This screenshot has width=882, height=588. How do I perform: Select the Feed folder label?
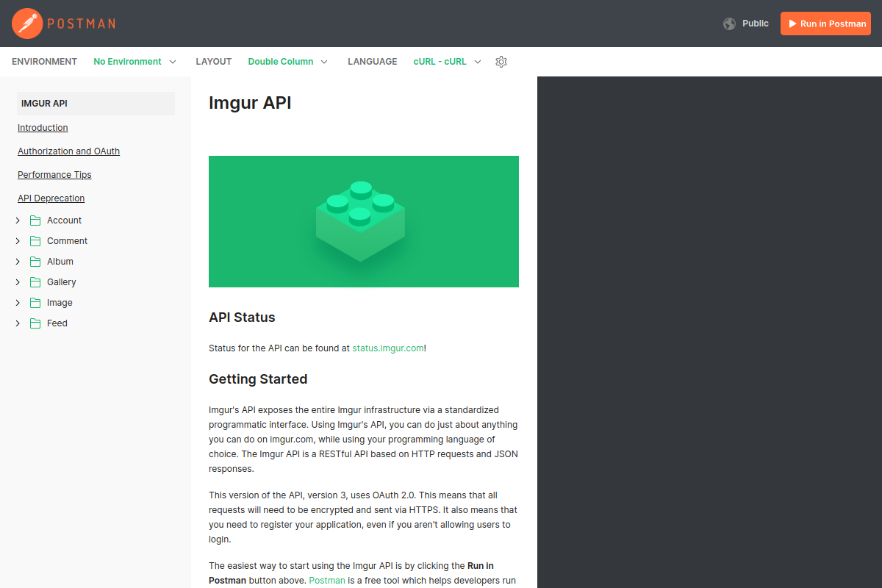tap(57, 323)
